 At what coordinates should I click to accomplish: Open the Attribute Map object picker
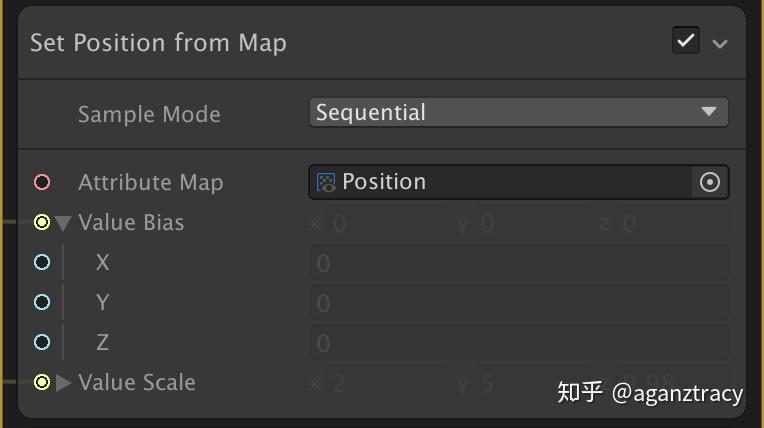point(710,182)
